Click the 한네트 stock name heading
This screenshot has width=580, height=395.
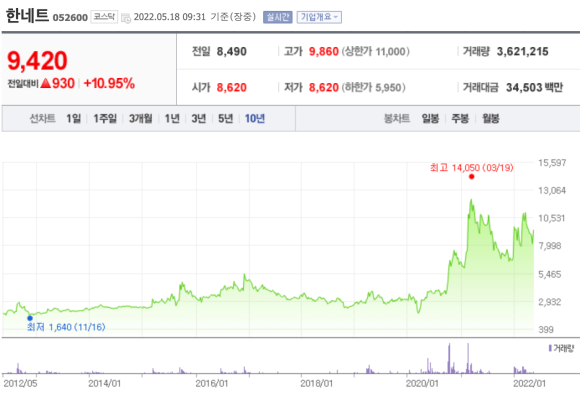coord(27,16)
